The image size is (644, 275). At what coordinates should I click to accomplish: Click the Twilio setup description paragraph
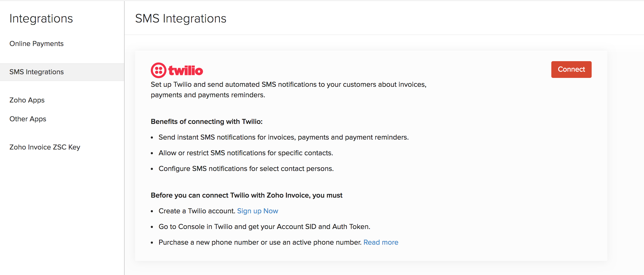[x=288, y=90]
